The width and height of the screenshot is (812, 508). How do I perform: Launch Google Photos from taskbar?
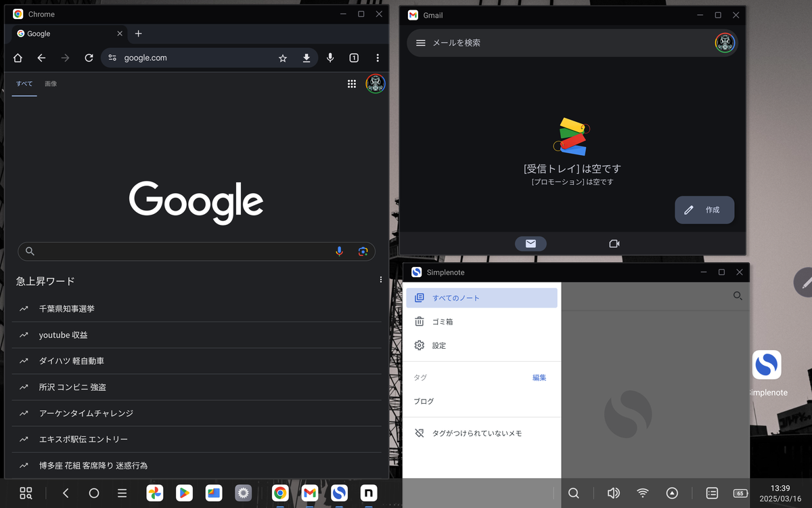point(155,493)
